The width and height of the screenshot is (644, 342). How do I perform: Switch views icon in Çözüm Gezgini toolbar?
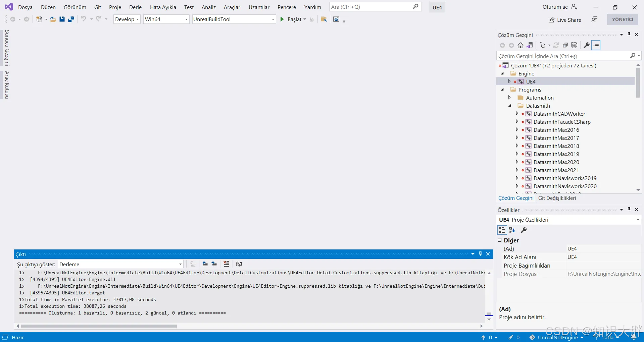(x=530, y=45)
